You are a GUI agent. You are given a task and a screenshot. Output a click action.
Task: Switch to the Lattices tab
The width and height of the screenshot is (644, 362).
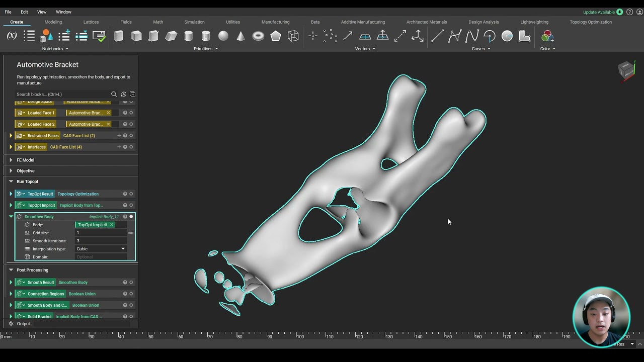tap(91, 22)
